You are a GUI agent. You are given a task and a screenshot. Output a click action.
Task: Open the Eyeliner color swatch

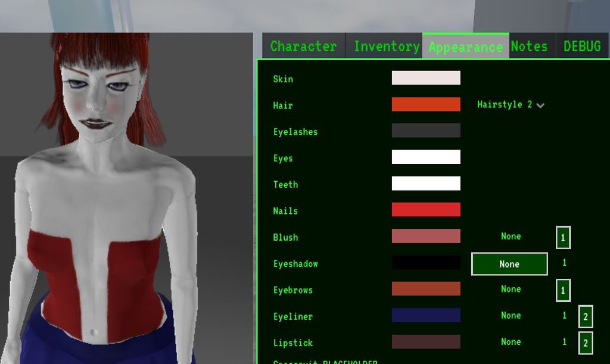pos(425,315)
